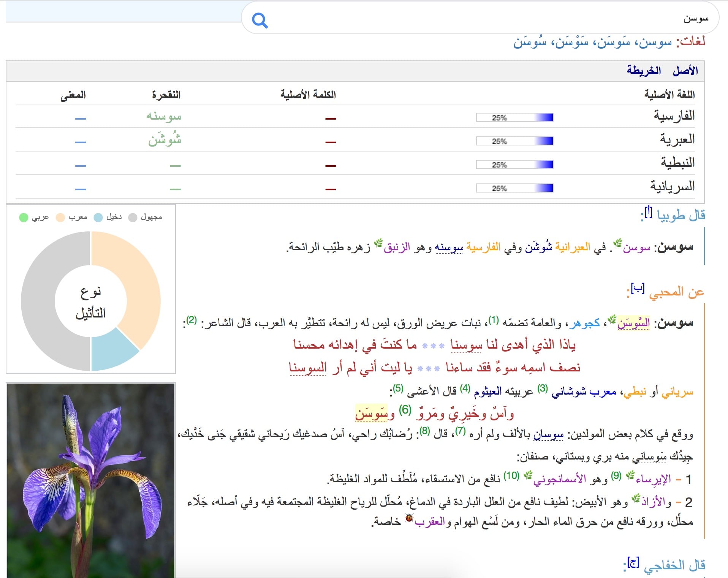Open the iris flower photo
728x578 pixels.
(x=91, y=481)
